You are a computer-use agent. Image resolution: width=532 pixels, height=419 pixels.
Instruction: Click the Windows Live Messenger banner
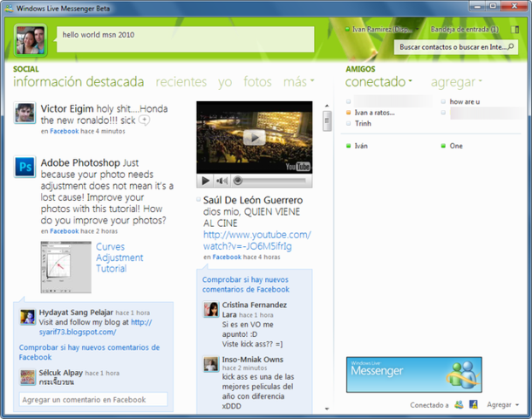414,374
